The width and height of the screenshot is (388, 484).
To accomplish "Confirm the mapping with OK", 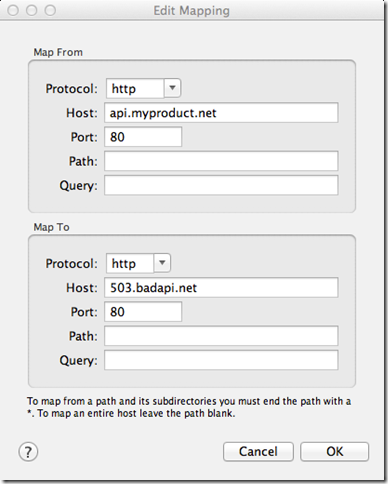I will tap(335, 452).
